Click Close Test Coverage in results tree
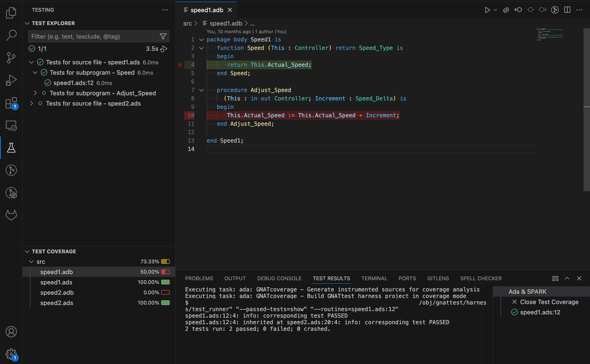The image size is (590, 364). (x=545, y=302)
